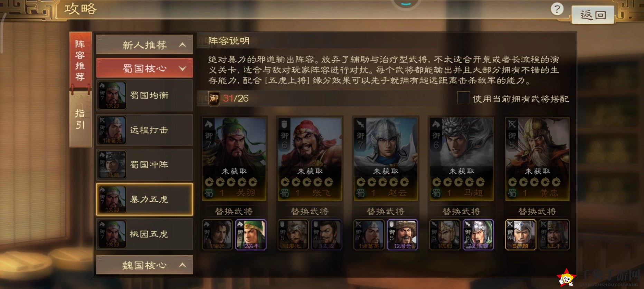Choose 周仓 replacement hero portrait
Screen dimensions: 644x289
coord(402,235)
